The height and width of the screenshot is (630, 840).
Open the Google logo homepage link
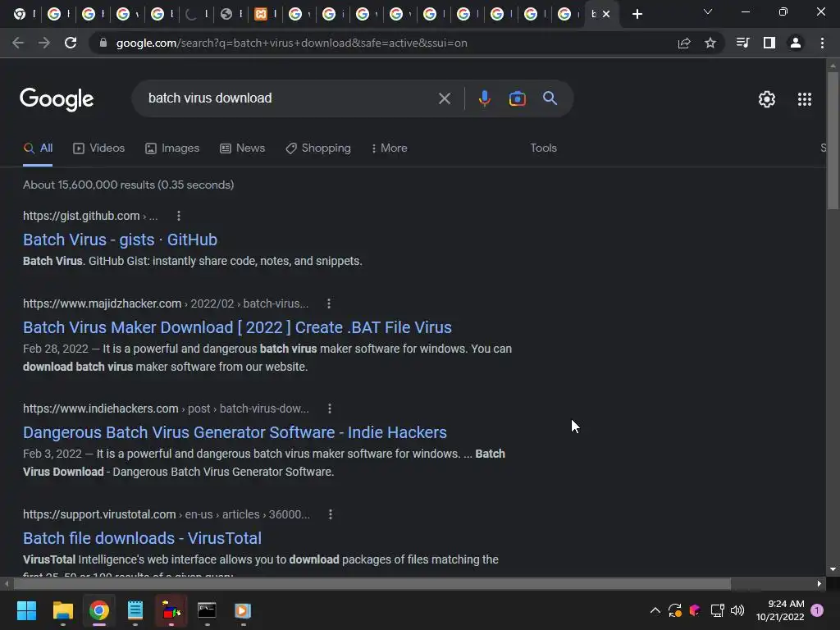[x=57, y=99]
